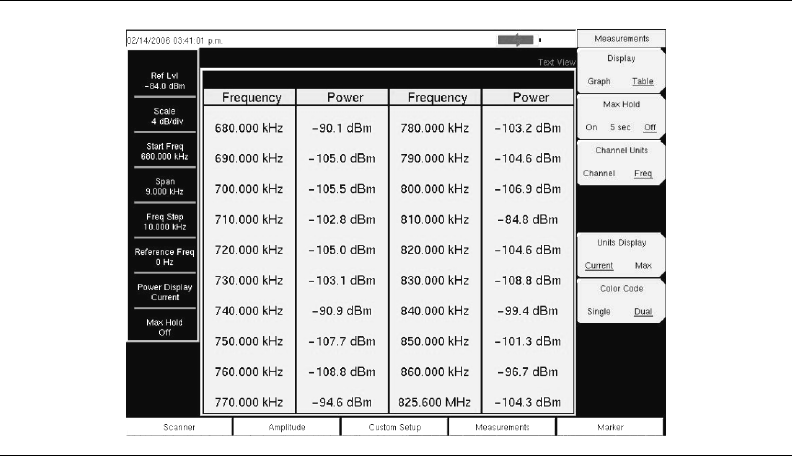
Task: Select the -103.1 dBm power cell
Action: point(341,280)
